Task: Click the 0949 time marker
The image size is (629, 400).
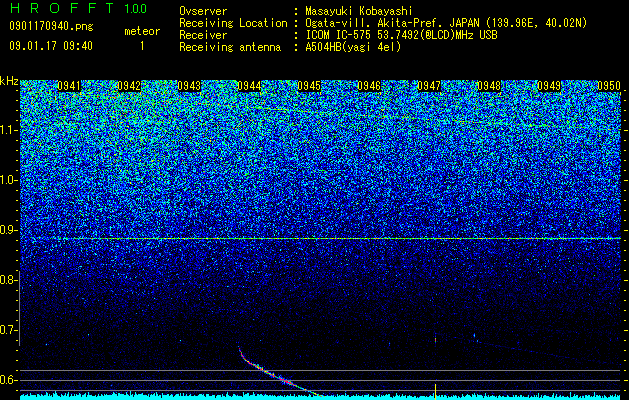Action: tap(549, 86)
